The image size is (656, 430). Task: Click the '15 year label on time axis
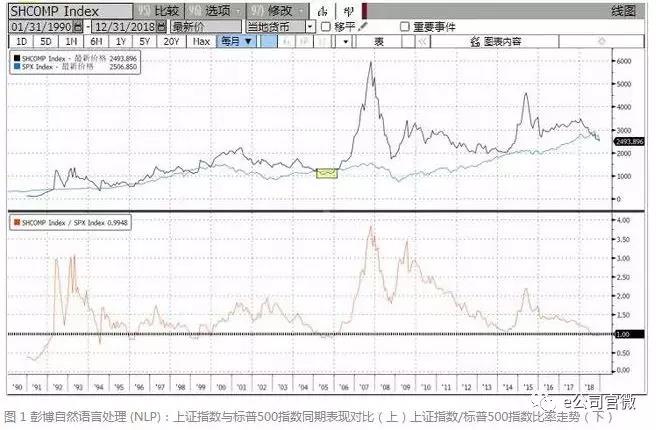(528, 387)
